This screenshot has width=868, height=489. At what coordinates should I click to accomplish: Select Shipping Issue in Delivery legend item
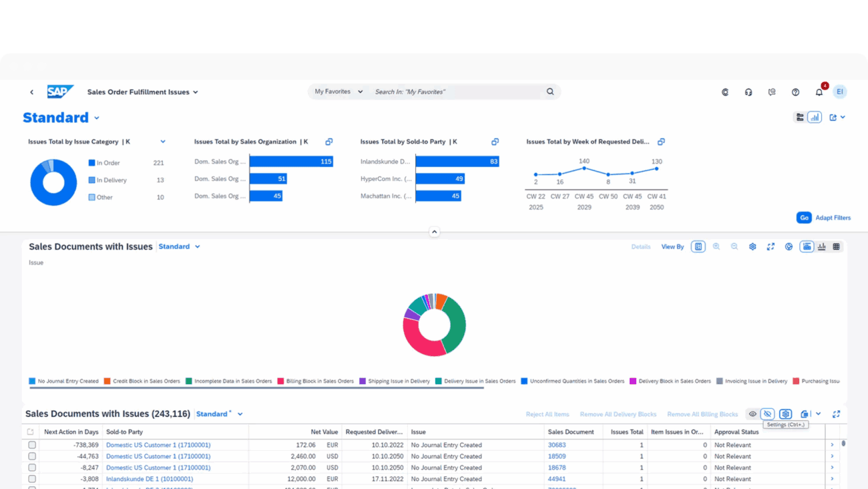(394, 381)
